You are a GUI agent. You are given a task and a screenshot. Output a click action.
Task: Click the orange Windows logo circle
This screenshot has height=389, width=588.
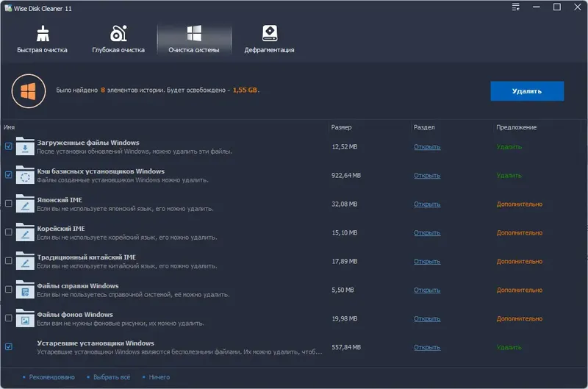[x=29, y=91]
